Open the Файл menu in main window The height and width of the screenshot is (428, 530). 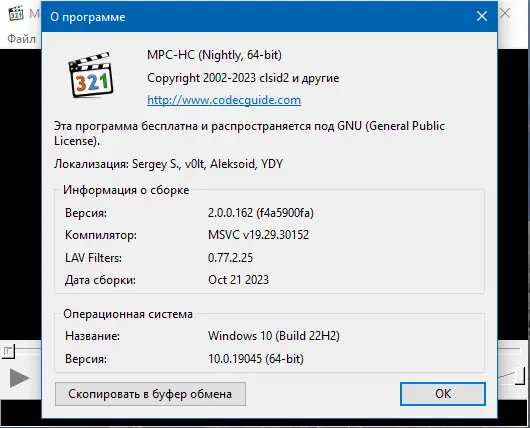point(21,39)
